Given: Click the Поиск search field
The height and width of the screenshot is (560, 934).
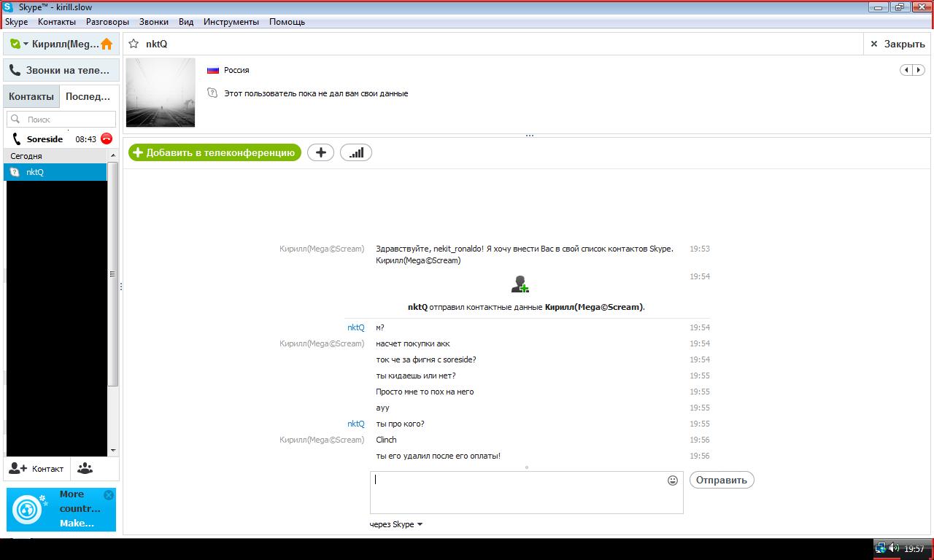Looking at the screenshot, I should tap(61, 119).
